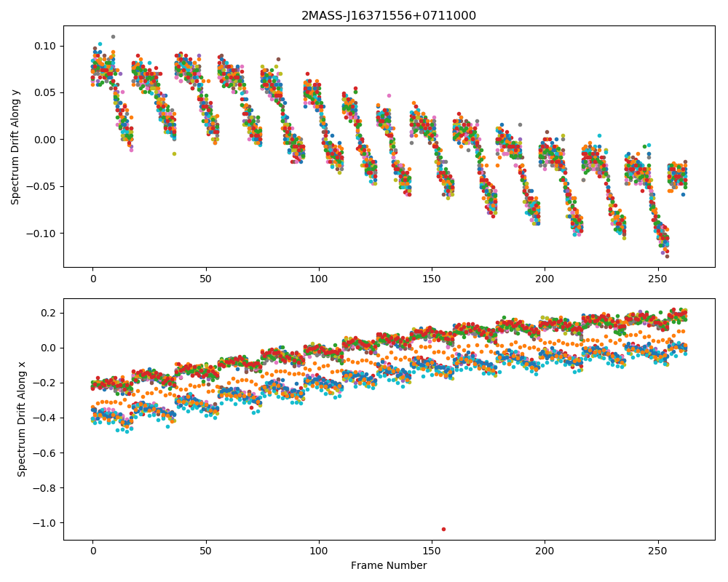Viewport: 728px width, 582px height.
Task: Click the -0.8 tick label on x-drift plot
Action: coord(44,488)
